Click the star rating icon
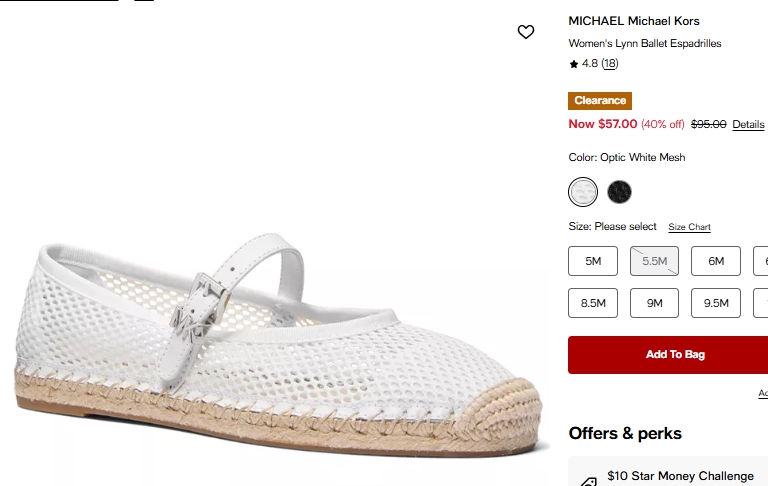This screenshot has width=768, height=486. [x=574, y=64]
